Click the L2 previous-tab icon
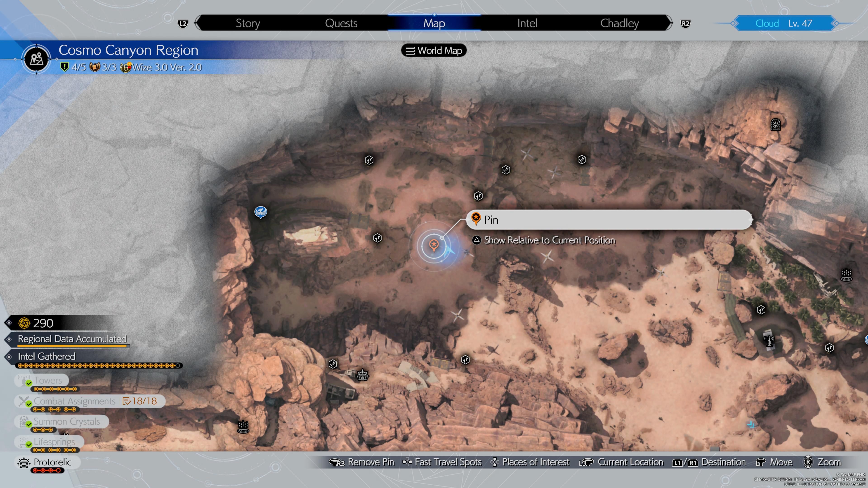868x488 pixels. 183,23
